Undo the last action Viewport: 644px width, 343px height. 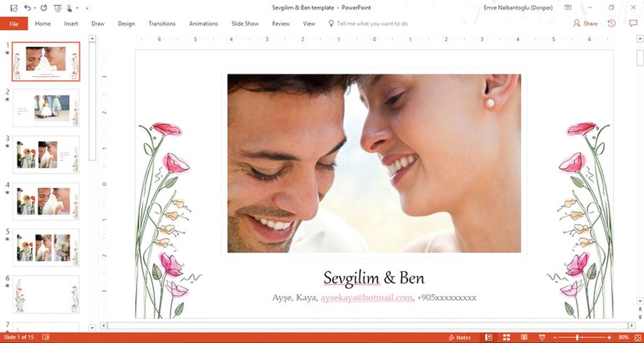tap(27, 8)
